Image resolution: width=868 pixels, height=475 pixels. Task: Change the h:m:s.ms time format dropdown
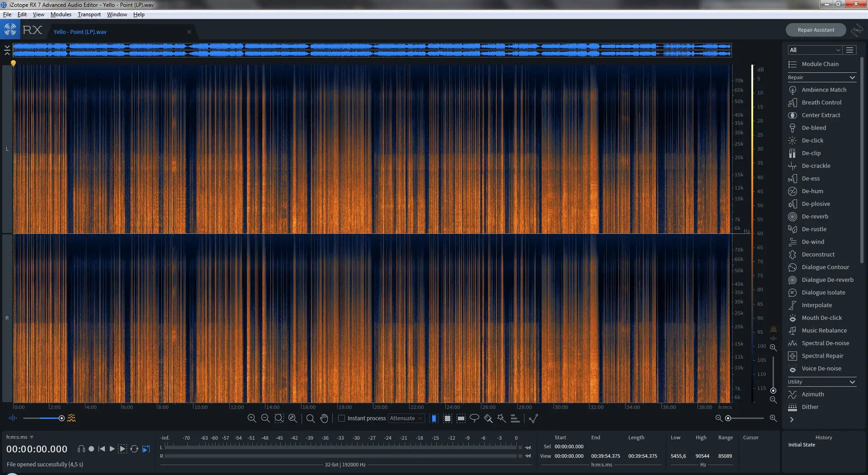[20, 437]
